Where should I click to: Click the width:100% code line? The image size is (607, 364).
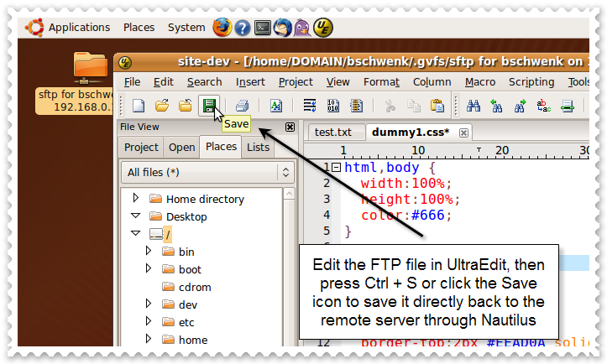406,183
